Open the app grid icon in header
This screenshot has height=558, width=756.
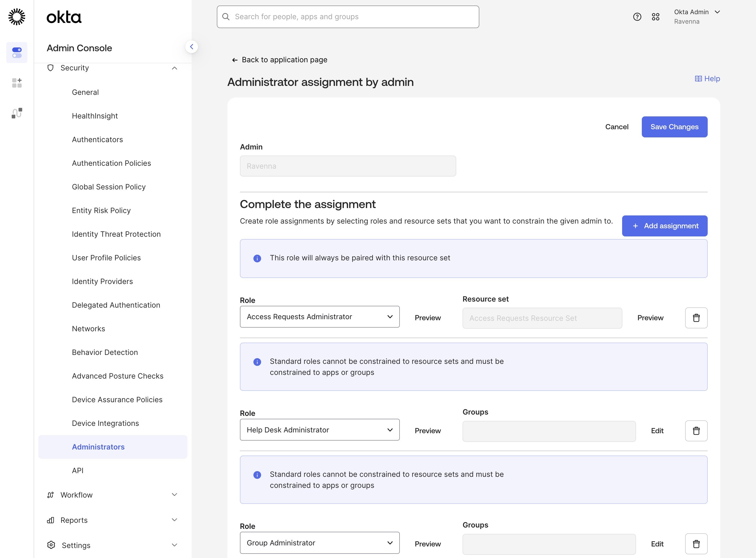click(x=655, y=17)
